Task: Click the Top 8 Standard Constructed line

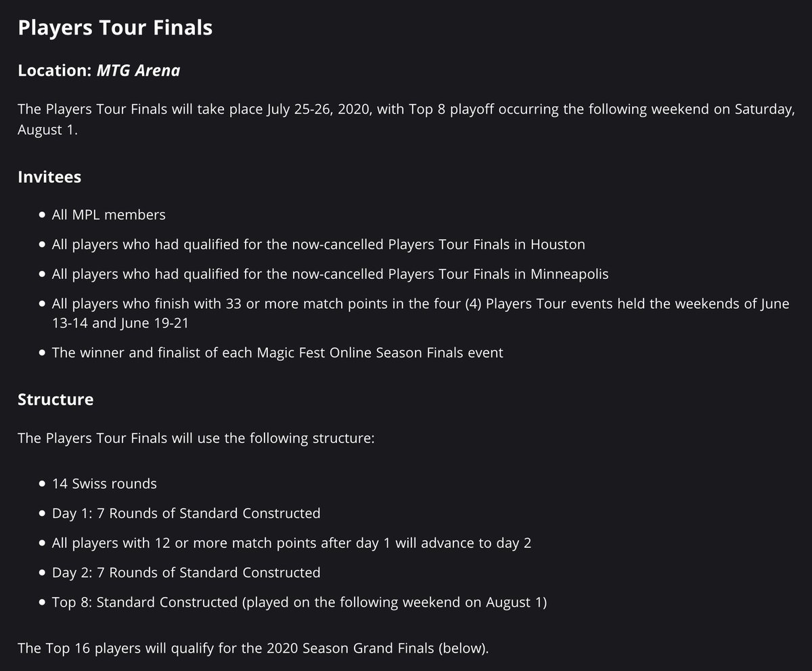Action: pyautogui.click(x=299, y=602)
